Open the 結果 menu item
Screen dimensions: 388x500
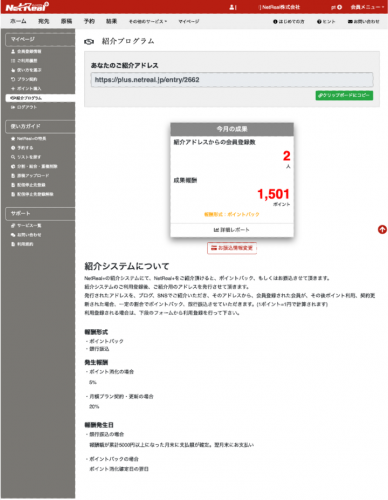pyautogui.click(x=112, y=21)
